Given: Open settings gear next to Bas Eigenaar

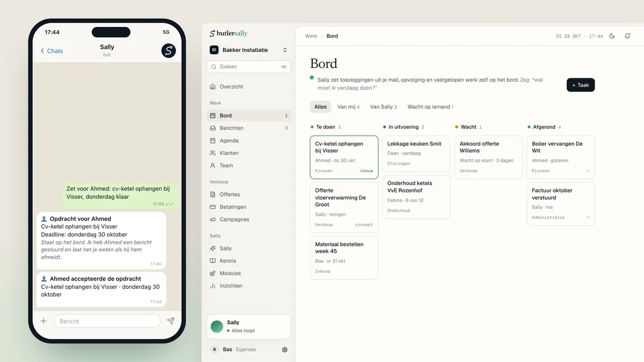Looking at the screenshot, I should (285, 350).
